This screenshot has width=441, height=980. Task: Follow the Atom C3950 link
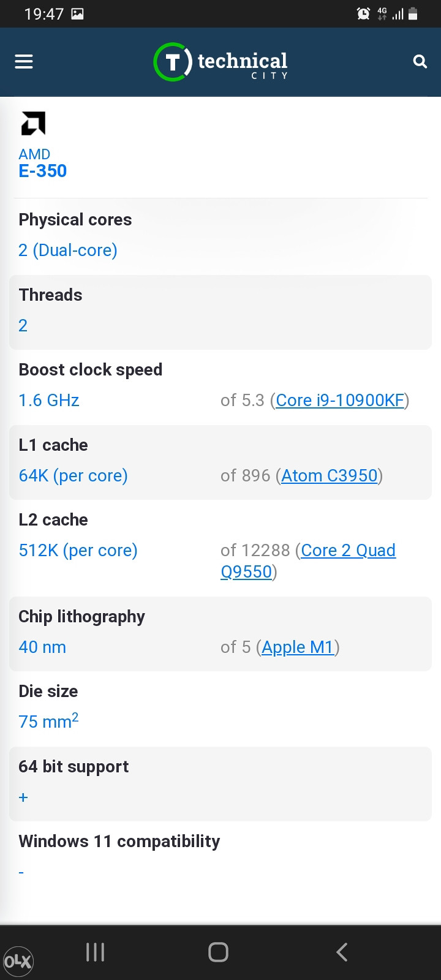click(330, 476)
